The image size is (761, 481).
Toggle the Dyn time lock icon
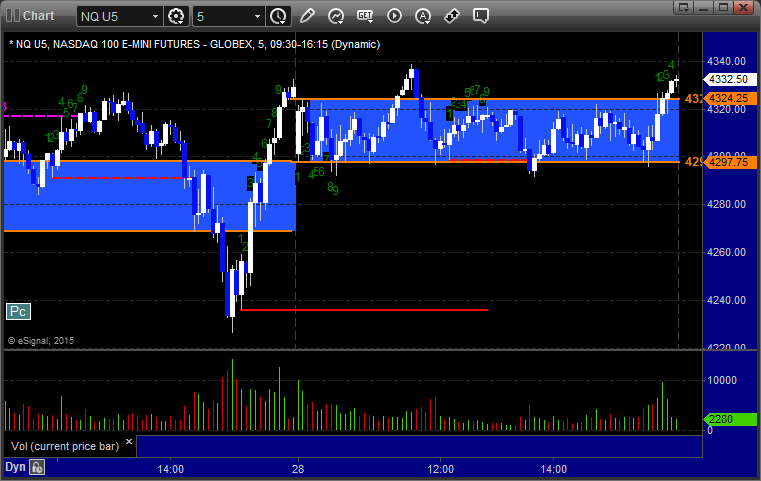point(37,467)
